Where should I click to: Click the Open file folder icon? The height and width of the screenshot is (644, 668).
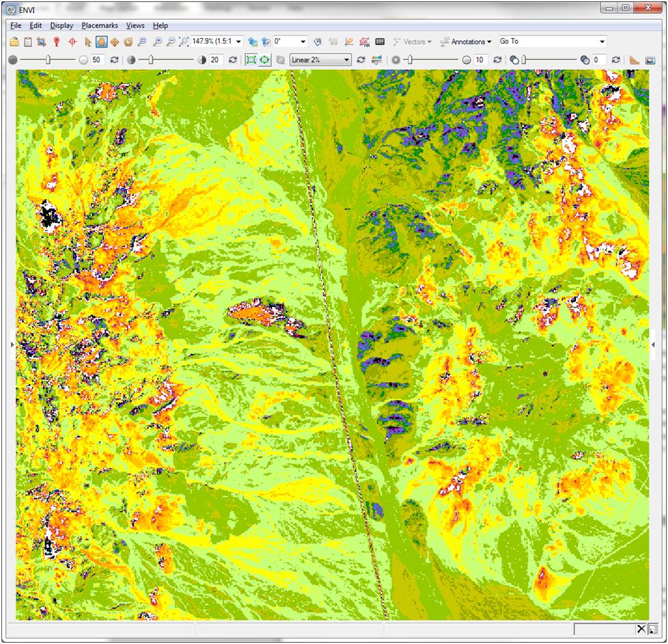pyautogui.click(x=14, y=42)
